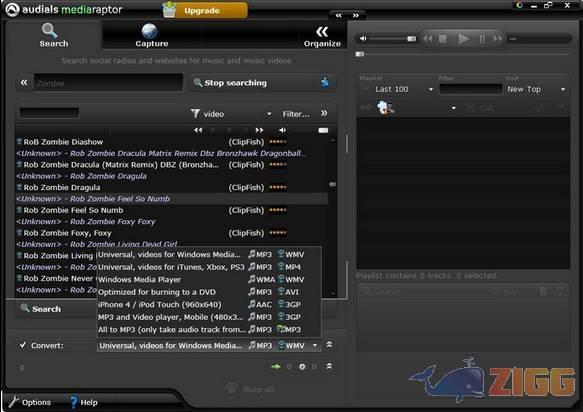The height and width of the screenshot is (412, 583).
Task: Open dropdown arrow next to device icon
Action: pos(453,108)
